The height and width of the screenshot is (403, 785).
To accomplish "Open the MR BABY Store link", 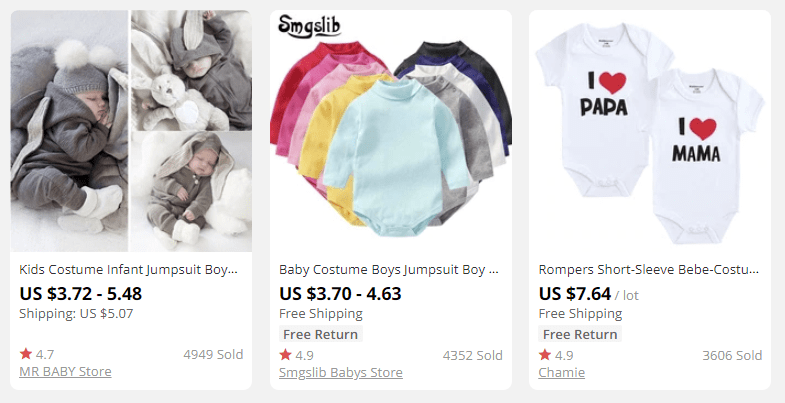I will pyautogui.click(x=65, y=372).
